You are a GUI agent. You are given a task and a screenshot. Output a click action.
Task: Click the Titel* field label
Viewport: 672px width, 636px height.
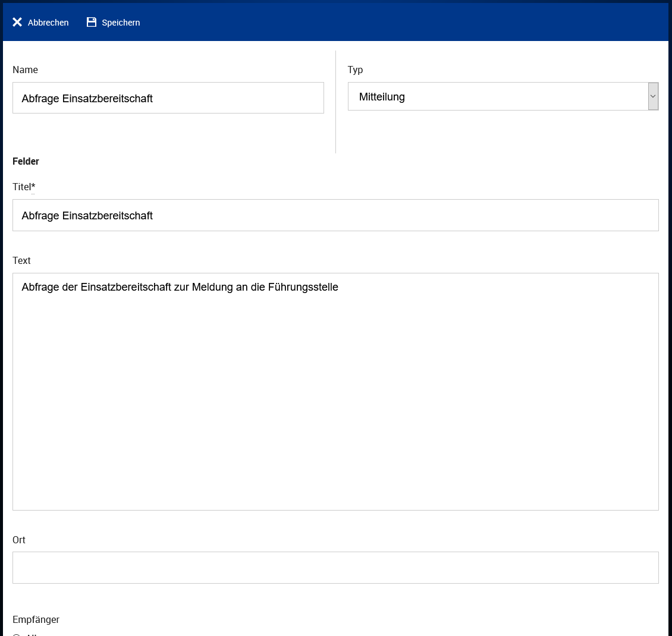click(x=24, y=187)
